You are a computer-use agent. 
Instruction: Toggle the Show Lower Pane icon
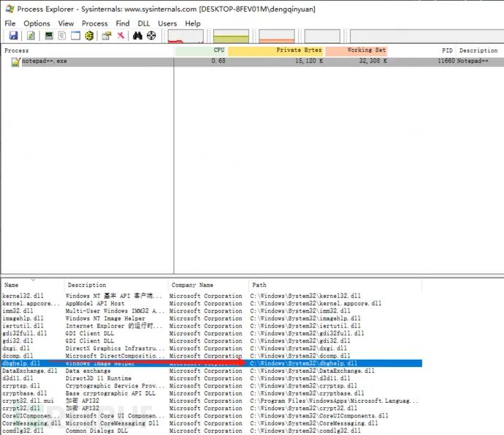(75, 36)
